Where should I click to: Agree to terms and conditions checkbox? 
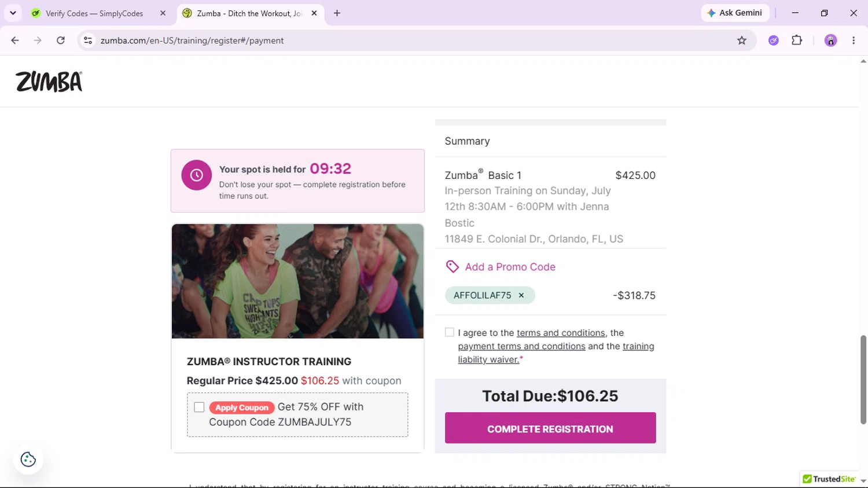click(x=450, y=332)
